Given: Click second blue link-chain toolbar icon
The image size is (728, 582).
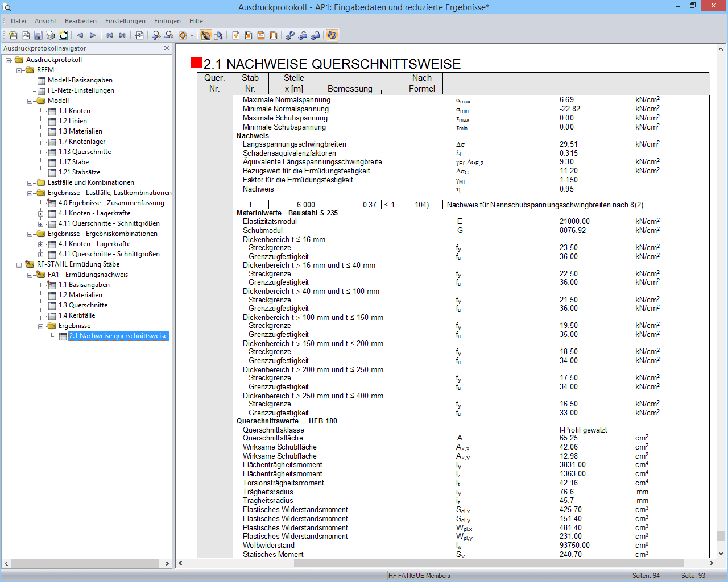Looking at the screenshot, I should (x=303, y=35).
